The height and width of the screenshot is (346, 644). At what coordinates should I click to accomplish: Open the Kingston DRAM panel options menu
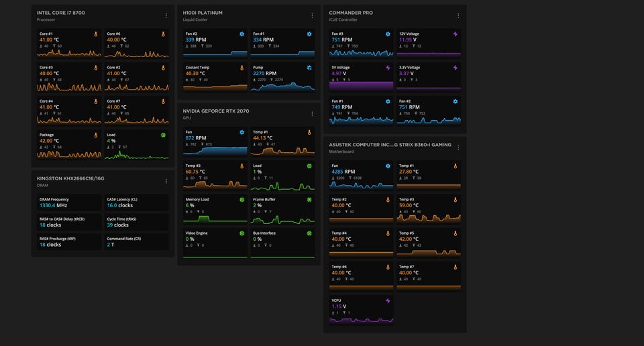click(166, 182)
